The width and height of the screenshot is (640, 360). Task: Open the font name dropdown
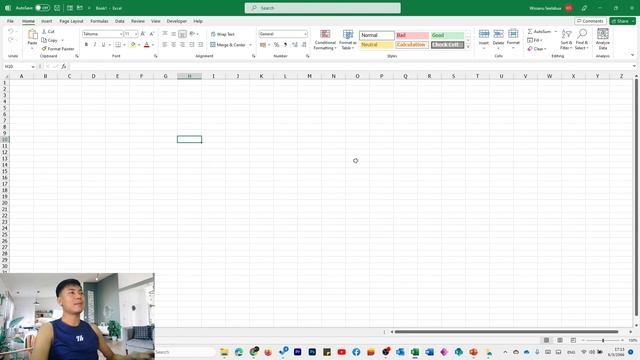[121, 34]
